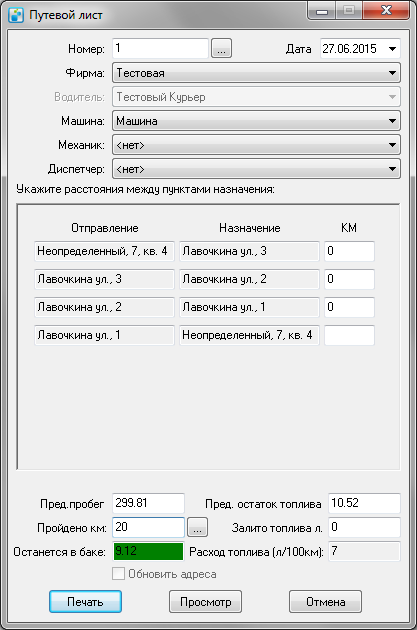Click the Отправление field Неопределенный, 7, кв. 4

[x=104, y=251]
